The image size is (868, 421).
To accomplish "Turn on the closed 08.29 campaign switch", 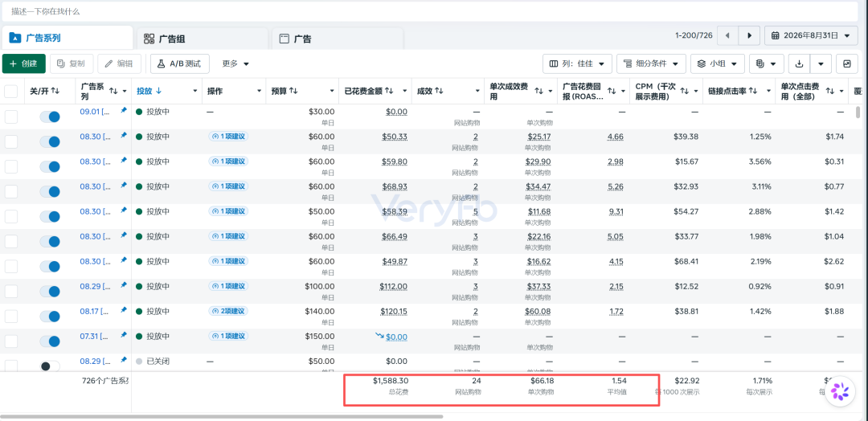I will pyautogui.click(x=49, y=366).
